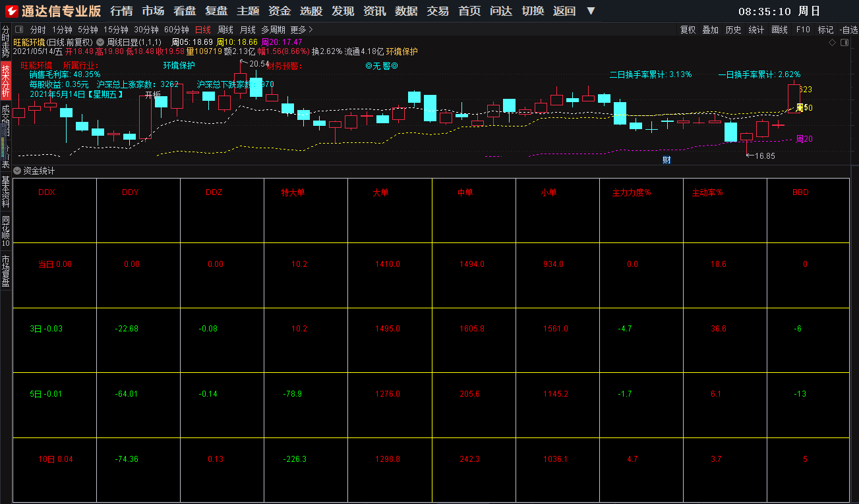859x504 pixels.
Task: Select 基本资料 left sidebar tab
Action: pyautogui.click(x=5, y=192)
